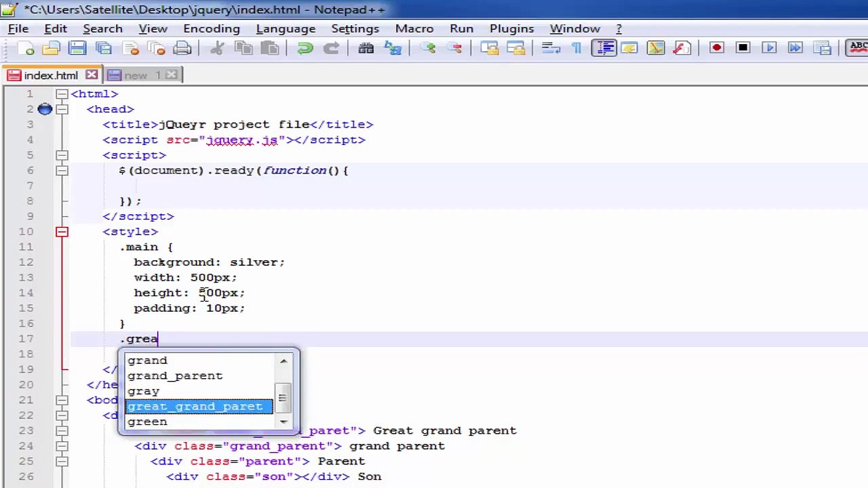Choose 'grand' in the autocomplete list
The width and height of the screenshot is (868, 488).
199,361
